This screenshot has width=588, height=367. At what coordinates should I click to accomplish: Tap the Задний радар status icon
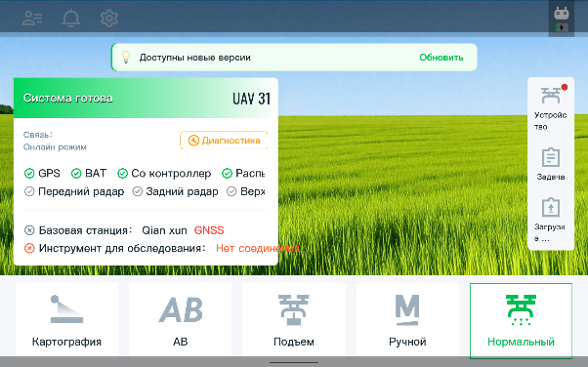point(138,191)
